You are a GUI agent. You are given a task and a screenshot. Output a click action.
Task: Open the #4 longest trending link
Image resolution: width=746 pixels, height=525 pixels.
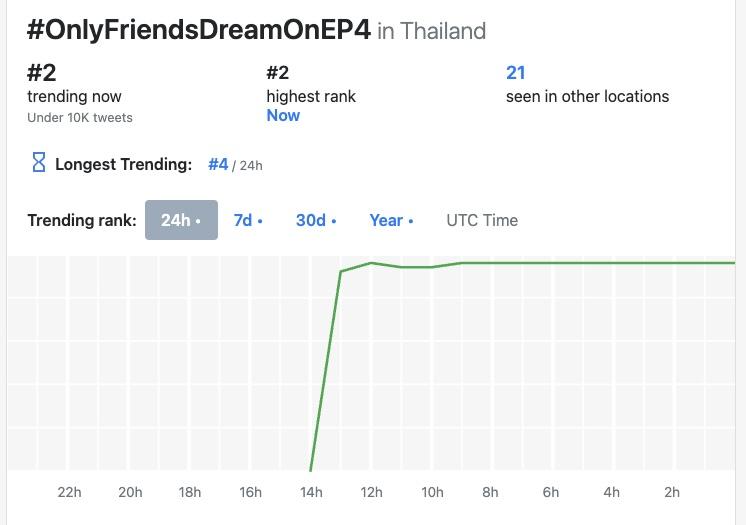(218, 164)
